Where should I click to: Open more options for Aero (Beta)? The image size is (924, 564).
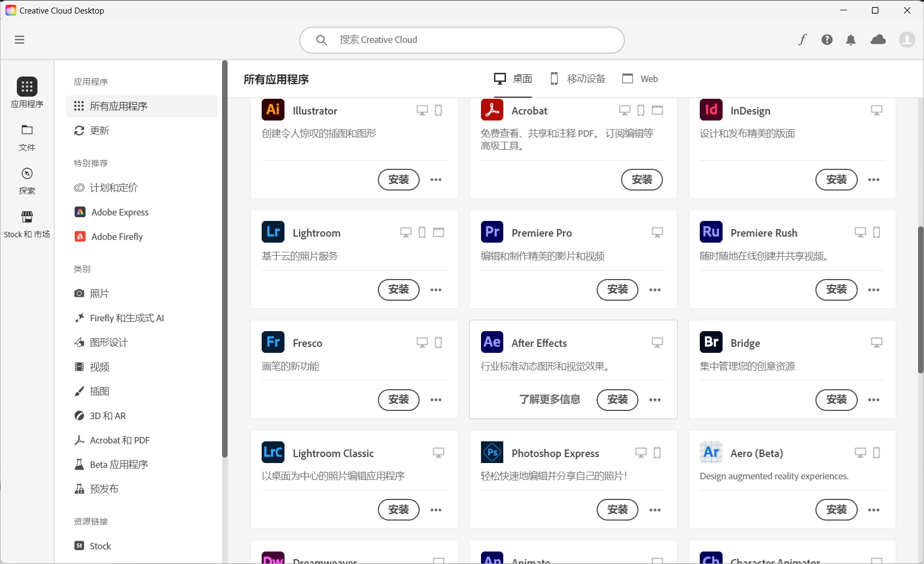[x=874, y=510]
